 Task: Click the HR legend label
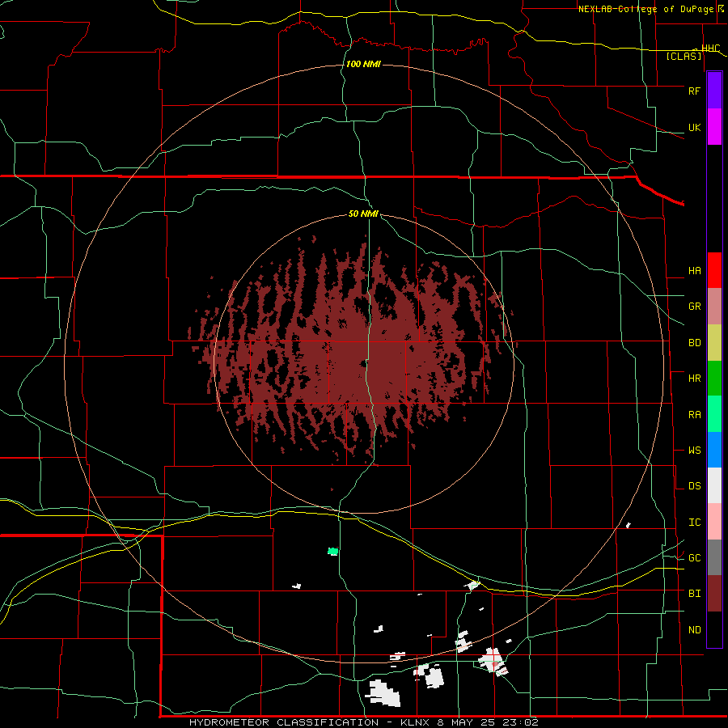(x=694, y=379)
